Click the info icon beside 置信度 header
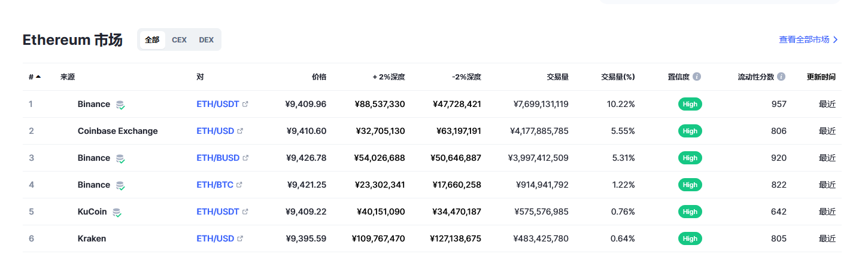Viewport: 868px width, 257px height. [697, 77]
